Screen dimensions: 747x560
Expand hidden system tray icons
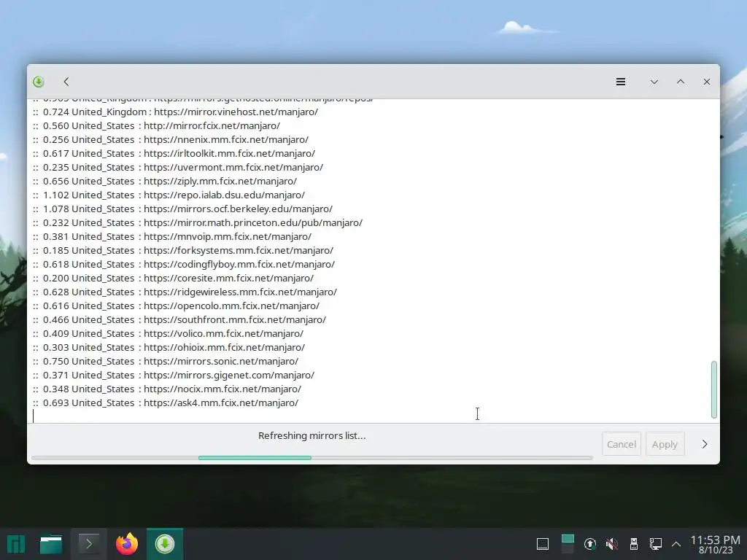pos(676,544)
